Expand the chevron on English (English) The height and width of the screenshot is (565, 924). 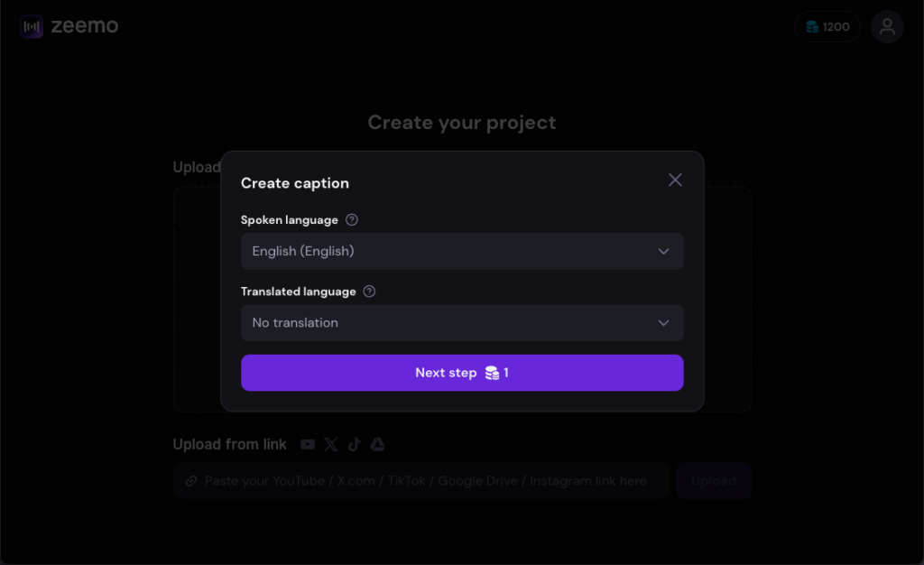click(x=664, y=251)
